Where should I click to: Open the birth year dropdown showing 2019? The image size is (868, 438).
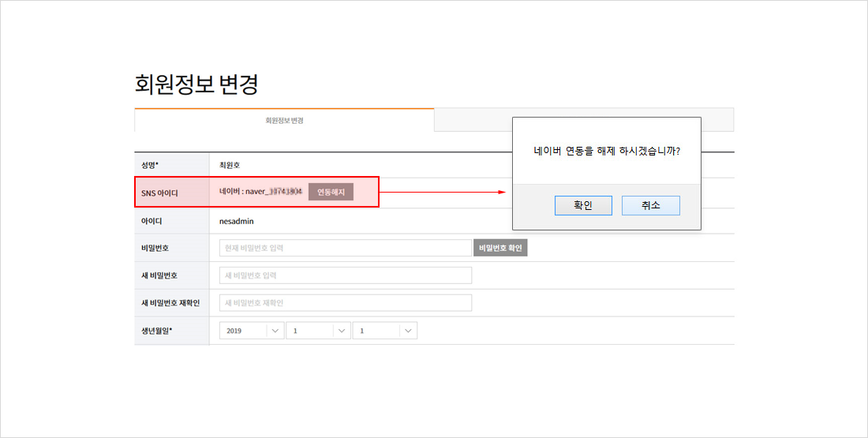tap(252, 331)
